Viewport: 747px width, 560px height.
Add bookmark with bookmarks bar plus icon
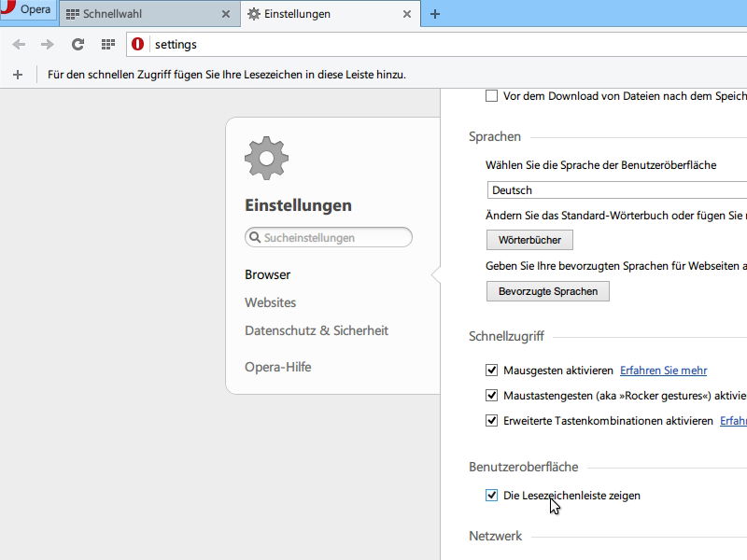(18, 75)
